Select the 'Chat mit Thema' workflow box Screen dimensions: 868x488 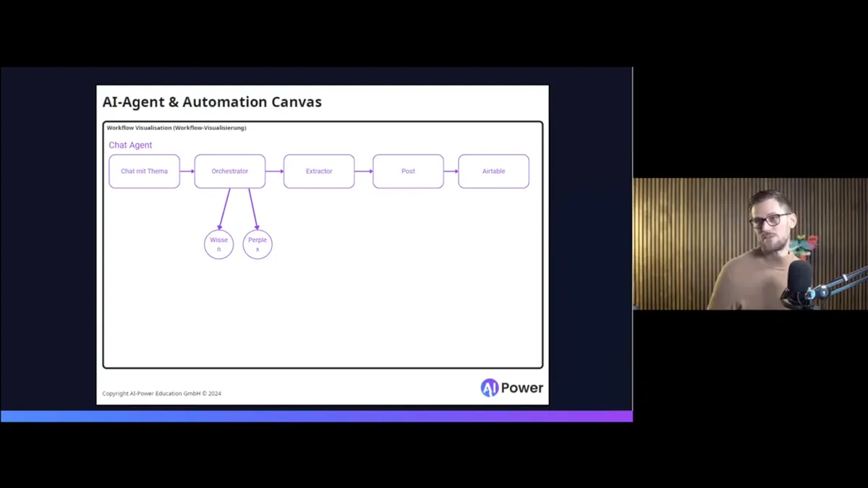[144, 171]
